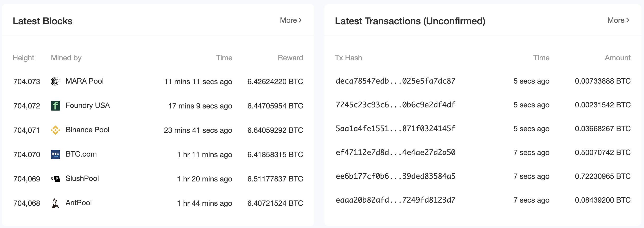Open block height 704,068
Viewport: 644px width, 228px height.
(27, 203)
